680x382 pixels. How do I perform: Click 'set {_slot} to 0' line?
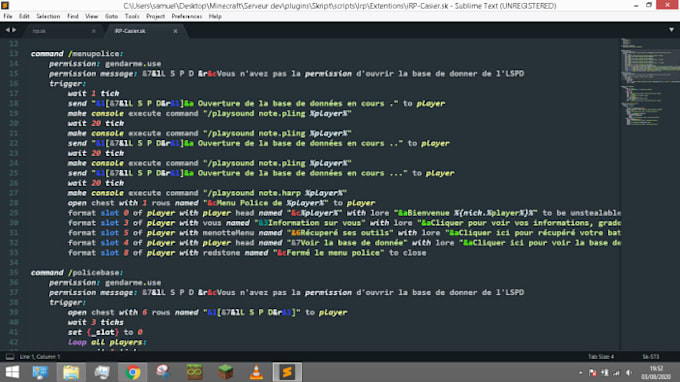click(x=105, y=333)
